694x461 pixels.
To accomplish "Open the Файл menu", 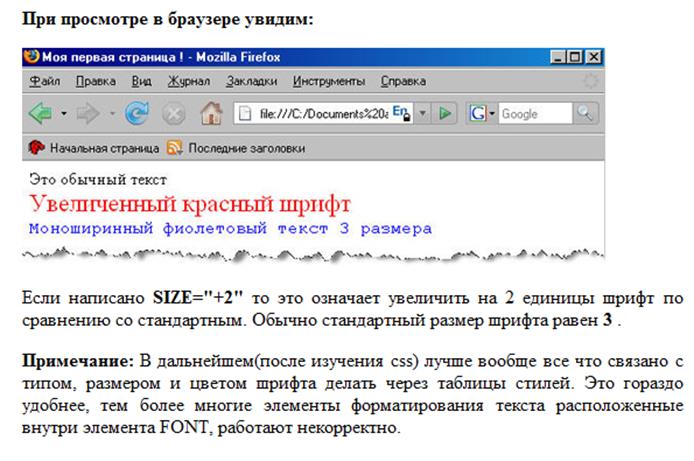I will coord(45,81).
